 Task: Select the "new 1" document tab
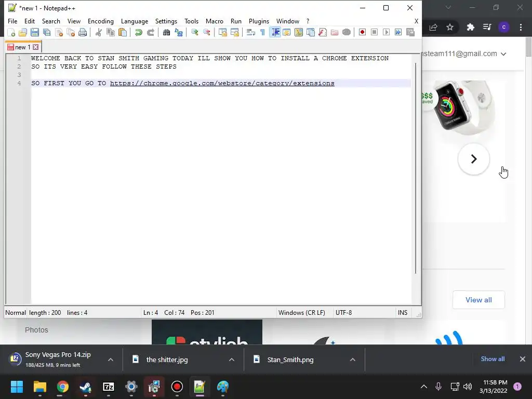pos(22,47)
